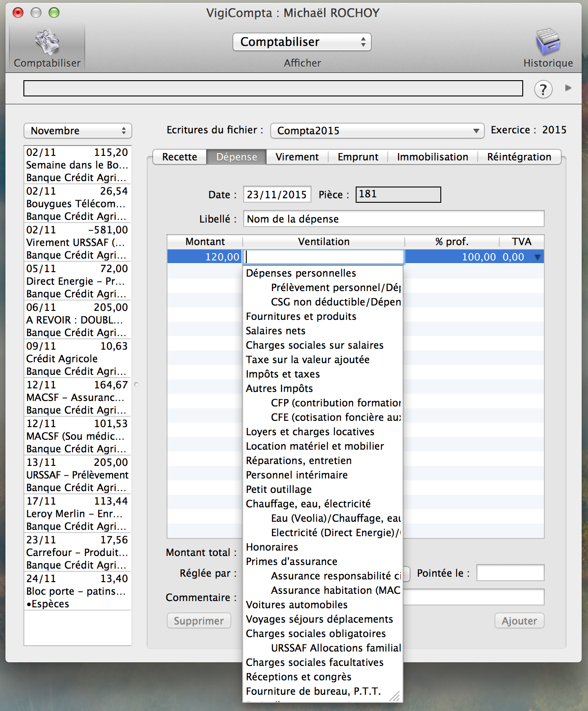Expand the Compta2015 file combo box
Viewport: 588px width, 711px height.
[x=475, y=131]
